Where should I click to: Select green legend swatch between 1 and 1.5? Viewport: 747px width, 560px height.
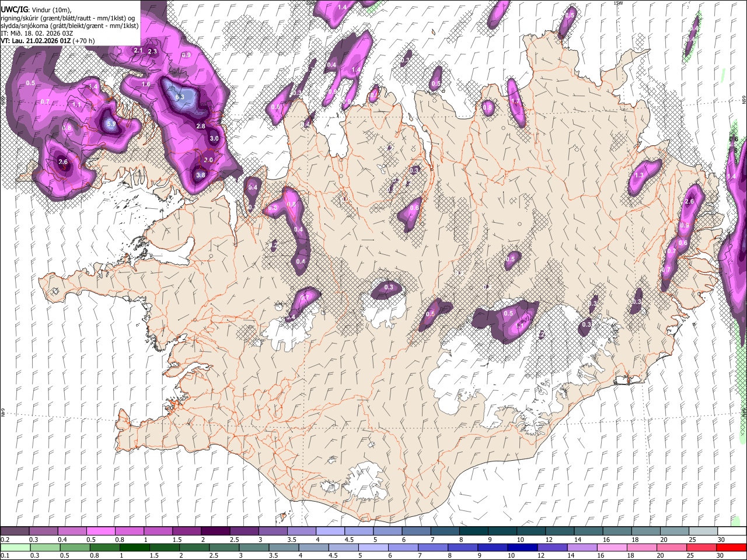coord(135,547)
